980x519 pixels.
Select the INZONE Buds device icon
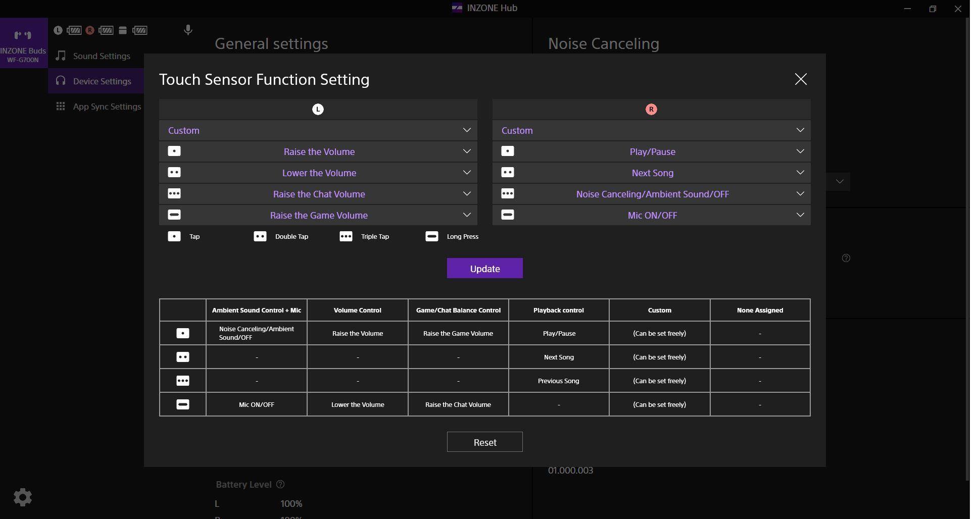pos(23,43)
